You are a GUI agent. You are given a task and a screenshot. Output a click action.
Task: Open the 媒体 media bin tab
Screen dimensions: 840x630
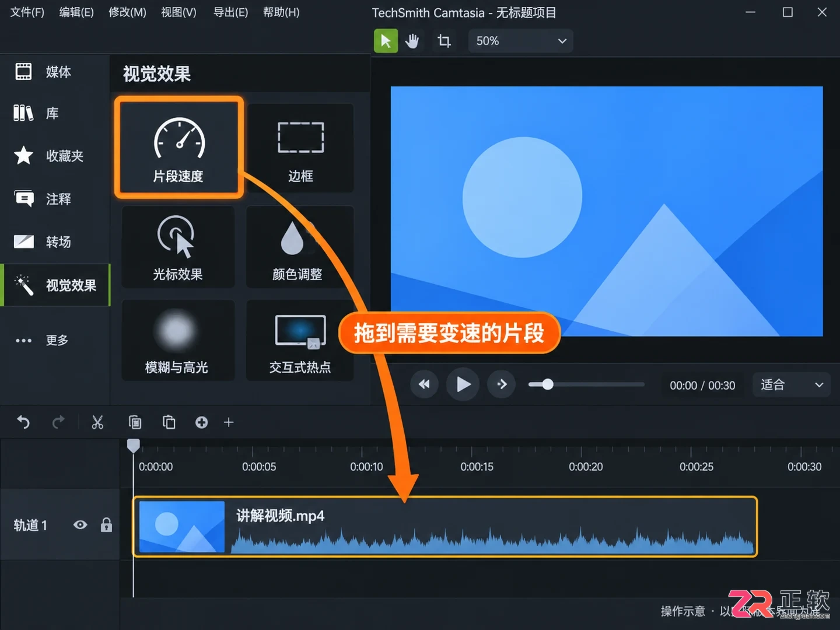55,72
